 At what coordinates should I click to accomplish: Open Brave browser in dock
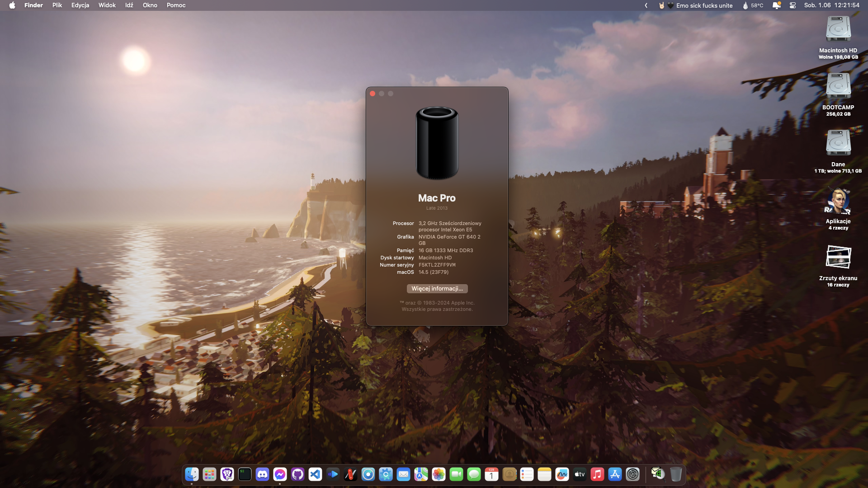[x=227, y=474]
